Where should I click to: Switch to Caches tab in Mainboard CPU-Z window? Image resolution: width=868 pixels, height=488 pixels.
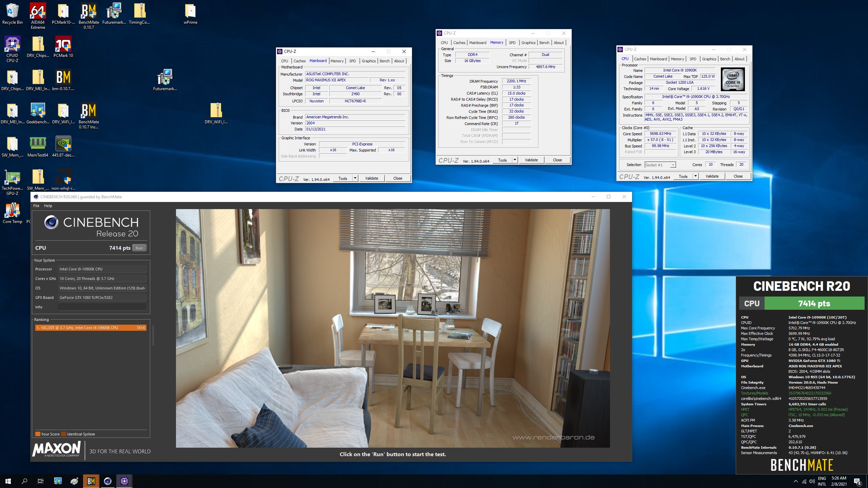[x=299, y=61]
